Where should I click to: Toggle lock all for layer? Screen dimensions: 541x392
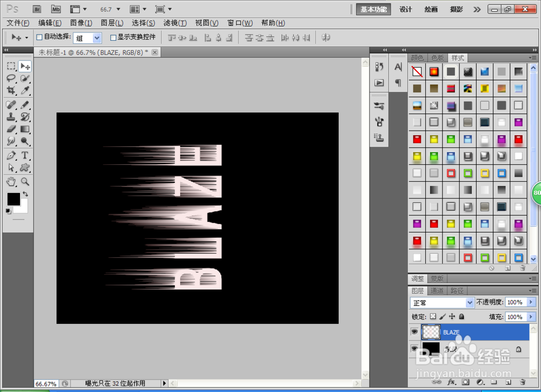(461, 316)
